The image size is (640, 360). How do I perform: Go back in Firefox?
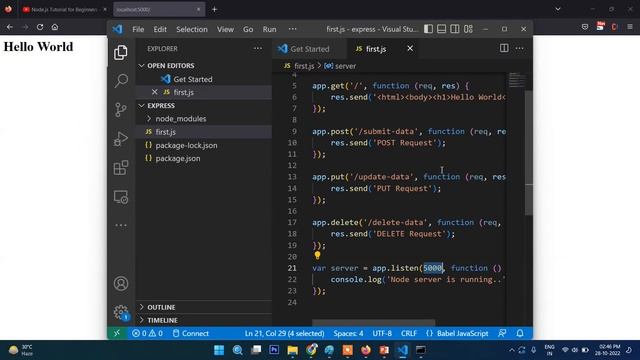tap(10, 27)
